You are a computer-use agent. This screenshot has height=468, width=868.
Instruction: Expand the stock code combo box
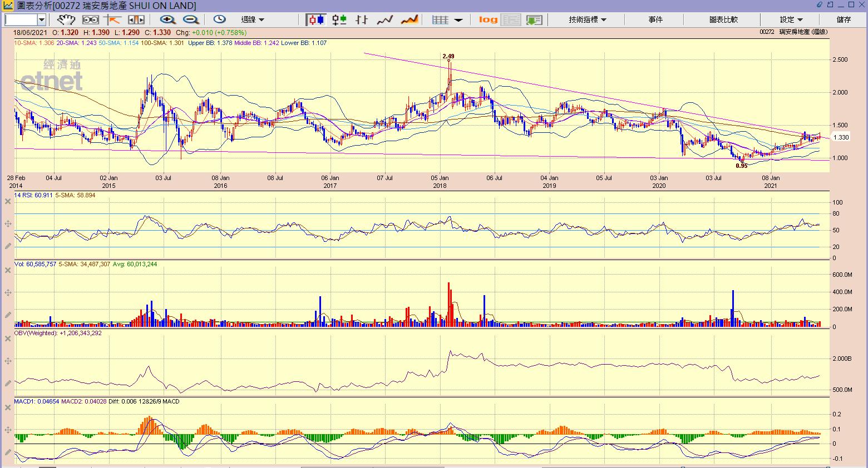[x=41, y=19]
